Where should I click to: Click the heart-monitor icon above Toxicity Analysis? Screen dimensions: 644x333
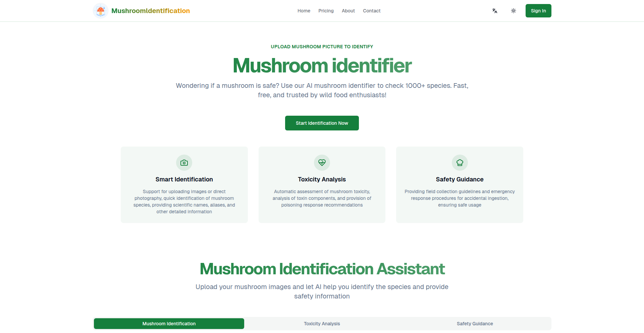click(x=322, y=163)
